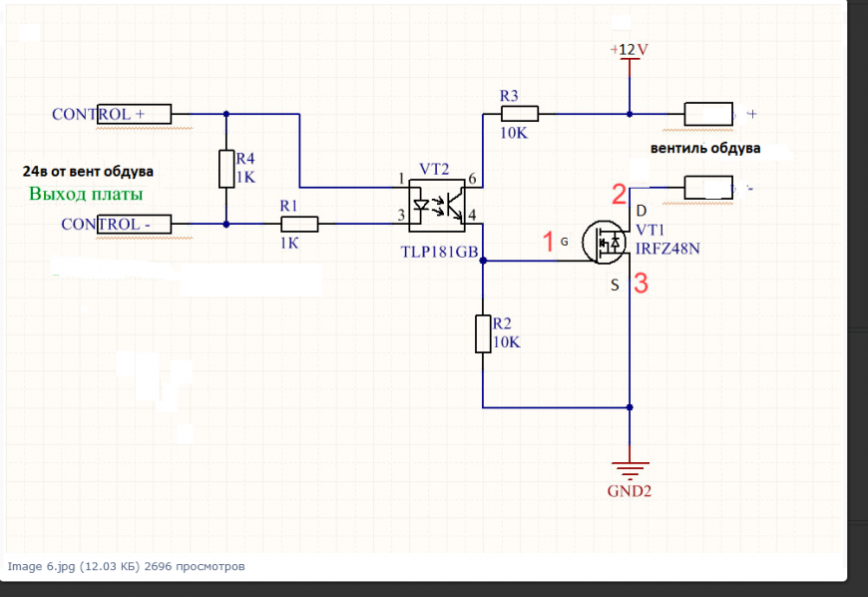
Task: Click the junction dot above GND2
Action: pos(630,407)
